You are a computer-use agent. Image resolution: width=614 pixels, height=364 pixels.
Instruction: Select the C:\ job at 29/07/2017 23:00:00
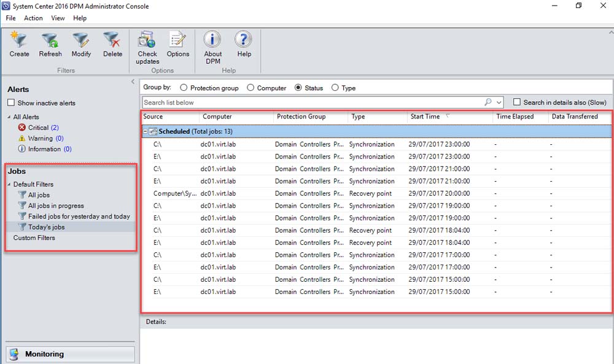click(376, 144)
